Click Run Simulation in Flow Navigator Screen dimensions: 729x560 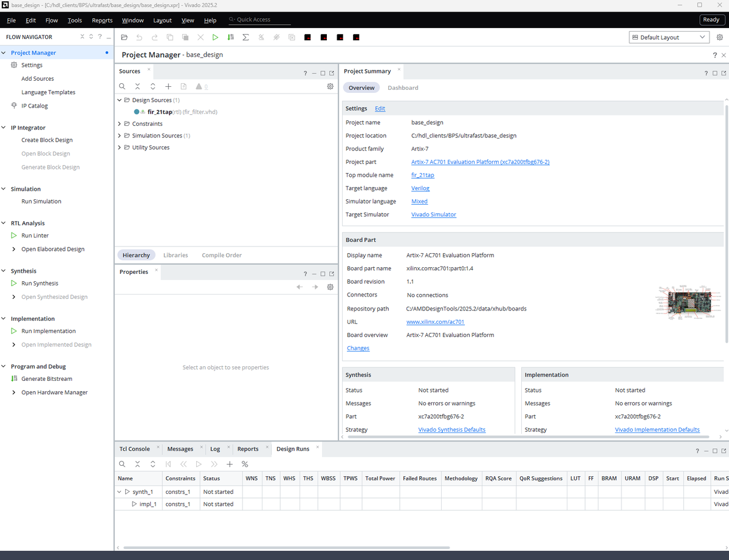[41, 201]
